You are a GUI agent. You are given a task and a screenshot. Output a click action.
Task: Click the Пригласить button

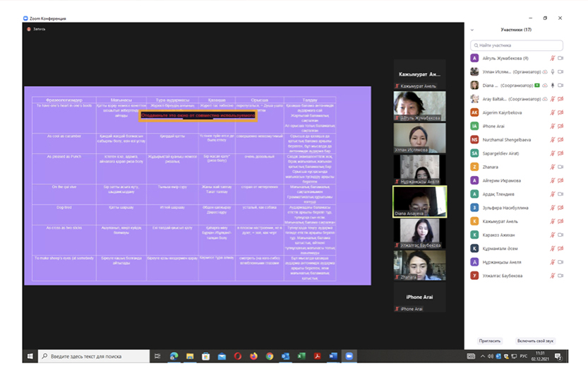tap(489, 341)
